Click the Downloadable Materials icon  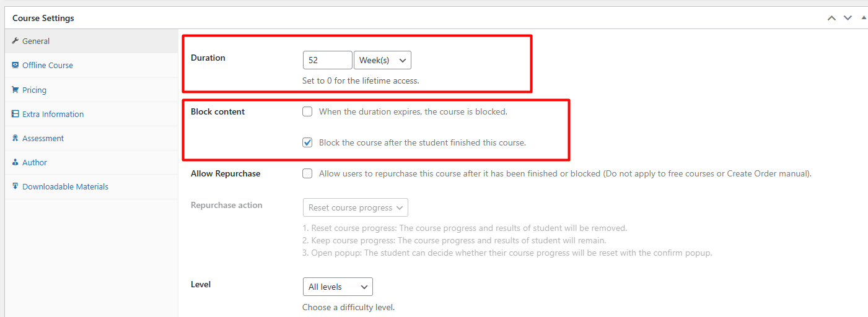[15, 186]
